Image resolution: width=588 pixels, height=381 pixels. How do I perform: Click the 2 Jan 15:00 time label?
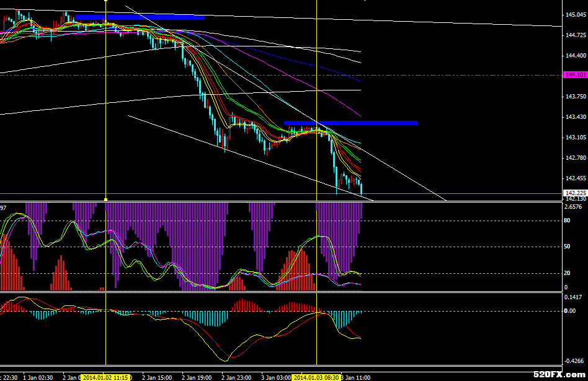point(157,378)
